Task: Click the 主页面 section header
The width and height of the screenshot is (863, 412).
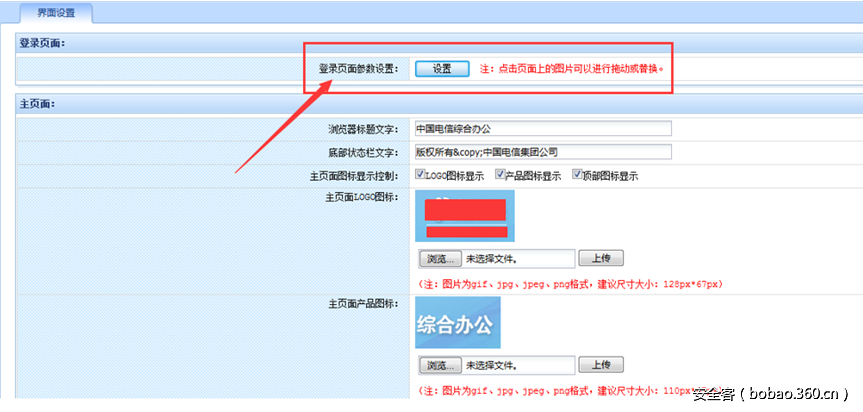Action: click(39, 103)
